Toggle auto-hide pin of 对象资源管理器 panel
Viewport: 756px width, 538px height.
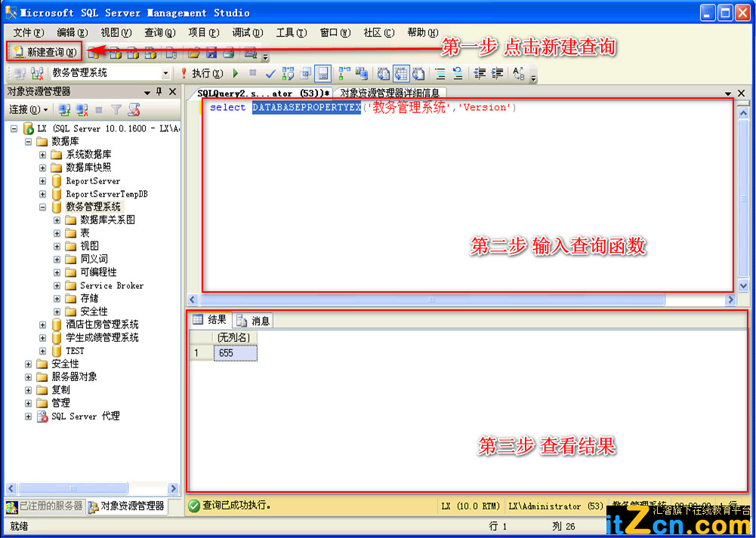(159, 91)
